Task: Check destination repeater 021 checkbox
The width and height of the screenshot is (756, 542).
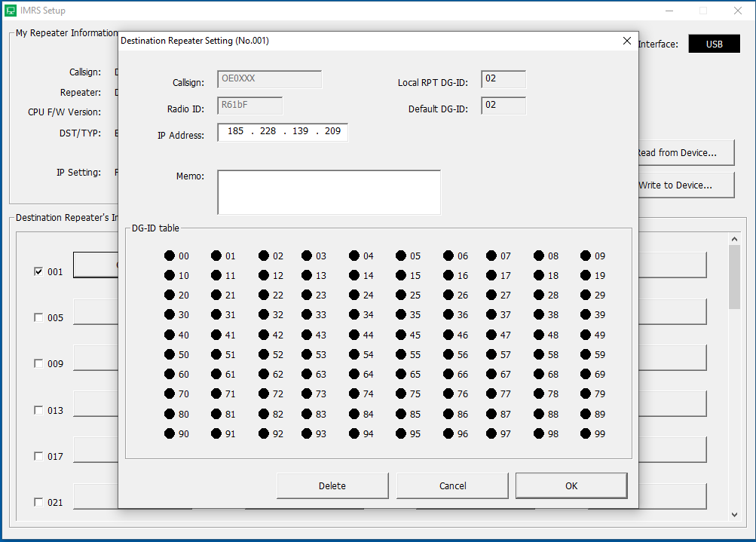Action: tap(38, 503)
